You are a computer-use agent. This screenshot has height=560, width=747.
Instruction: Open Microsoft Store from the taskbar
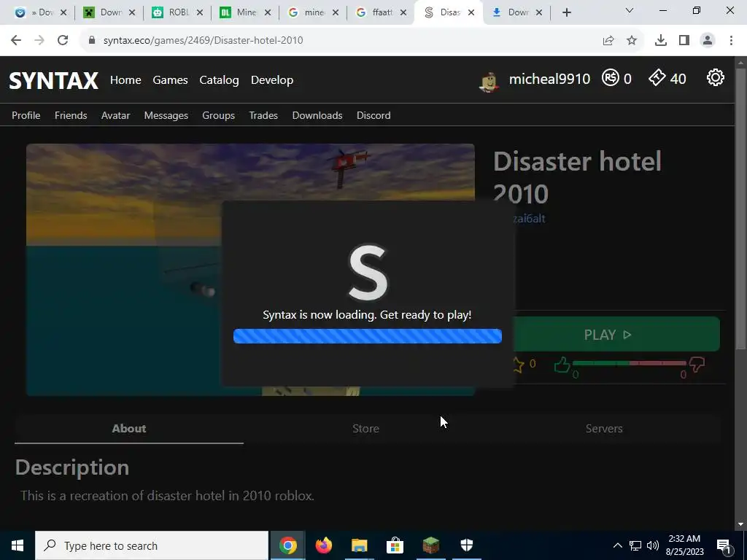[x=395, y=545]
